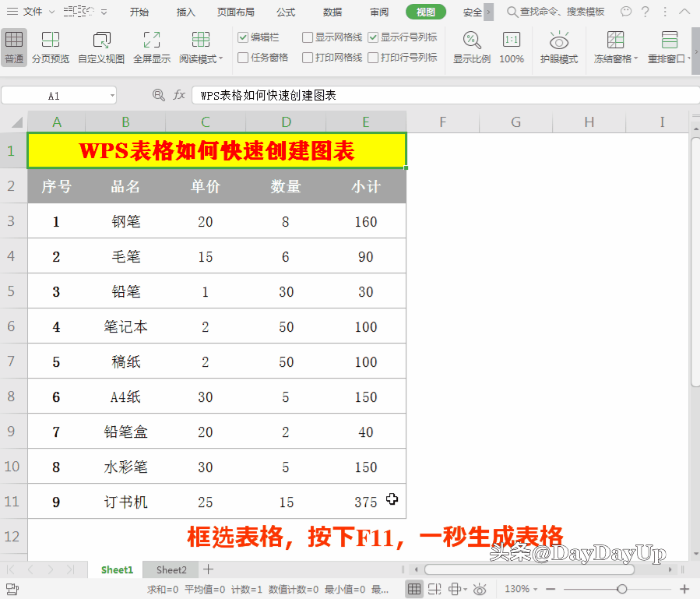
Task: Expand the File (文件) dropdown arrow
Action: pos(52,12)
